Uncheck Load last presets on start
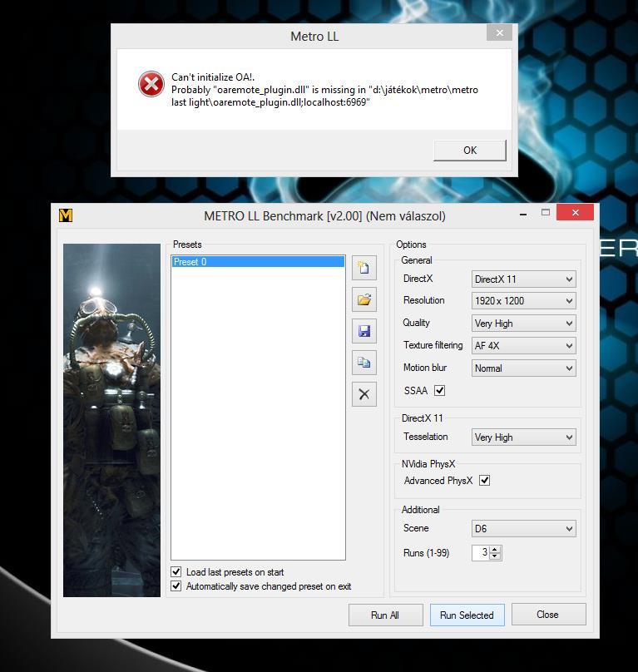This screenshot has width=638, height=672. coord(176,571)
